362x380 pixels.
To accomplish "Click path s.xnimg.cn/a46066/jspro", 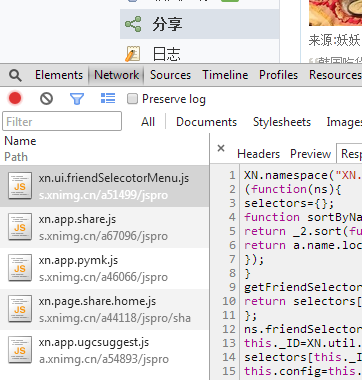I will pyautogui.click(x=103, y=277).
